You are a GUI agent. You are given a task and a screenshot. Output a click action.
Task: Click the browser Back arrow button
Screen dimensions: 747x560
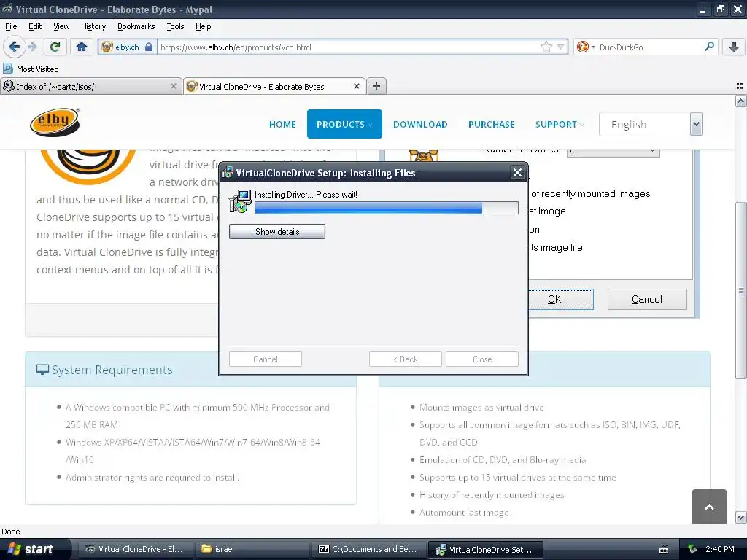click(x=15, y=47)
